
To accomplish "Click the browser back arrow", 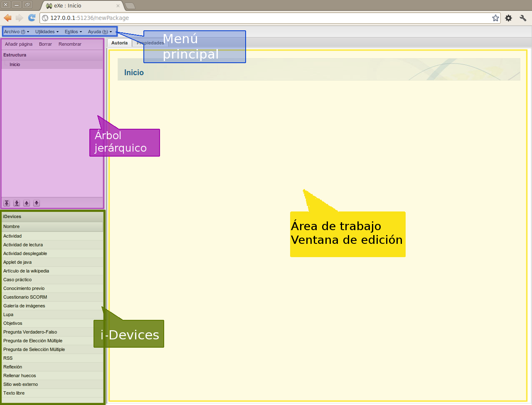I will tap(7, 18).
